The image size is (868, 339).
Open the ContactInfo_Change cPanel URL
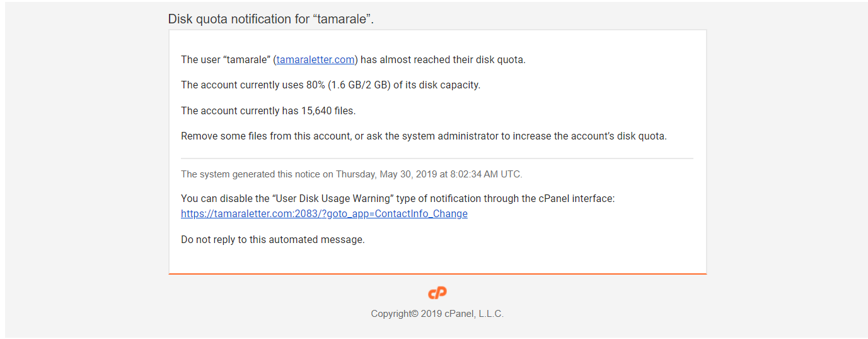tap(324, 214)
